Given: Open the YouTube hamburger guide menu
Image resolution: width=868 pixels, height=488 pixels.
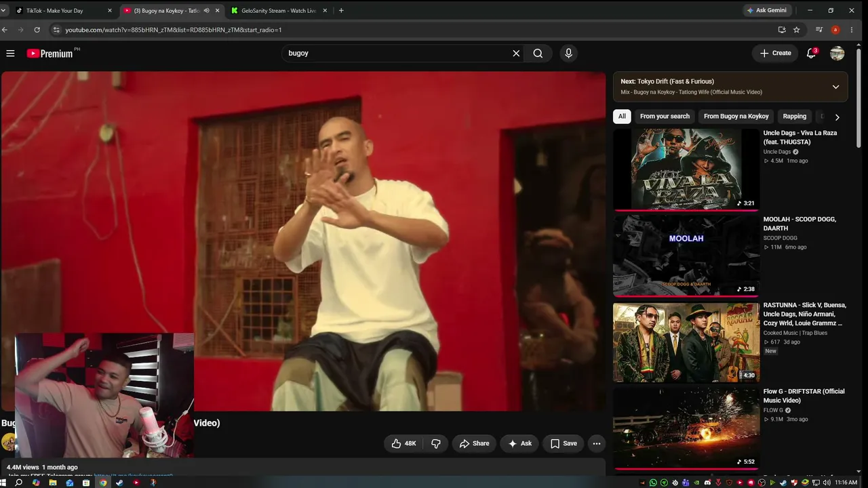Looking at the screenshot, I should coord(10,53).
